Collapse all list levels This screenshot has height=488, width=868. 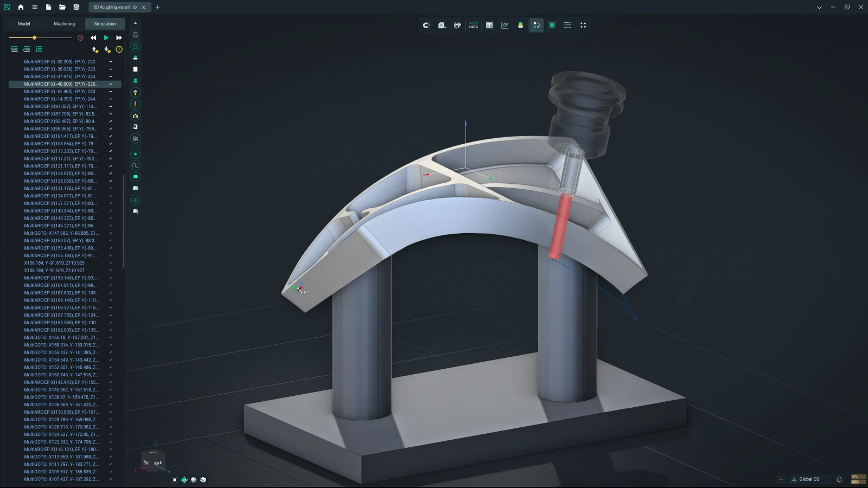point(14,49)
